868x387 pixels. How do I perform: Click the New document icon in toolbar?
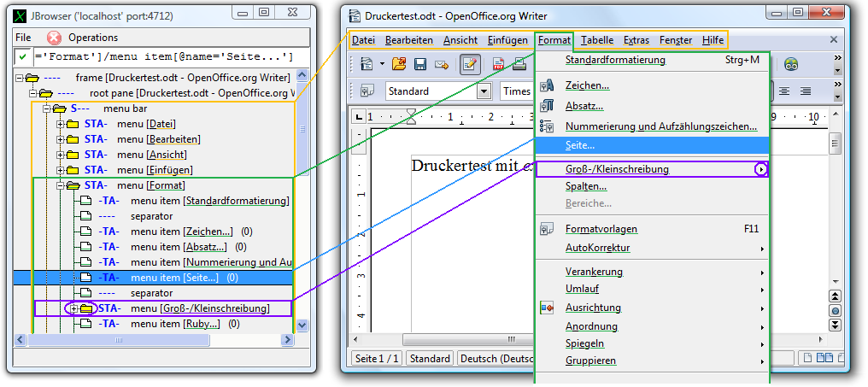click(367, 64)
